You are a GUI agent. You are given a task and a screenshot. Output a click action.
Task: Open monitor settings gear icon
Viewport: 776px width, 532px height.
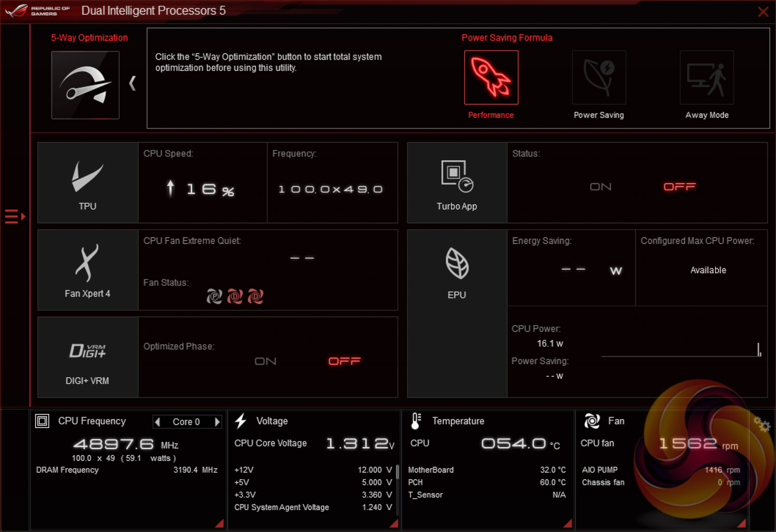click(762, 424)
